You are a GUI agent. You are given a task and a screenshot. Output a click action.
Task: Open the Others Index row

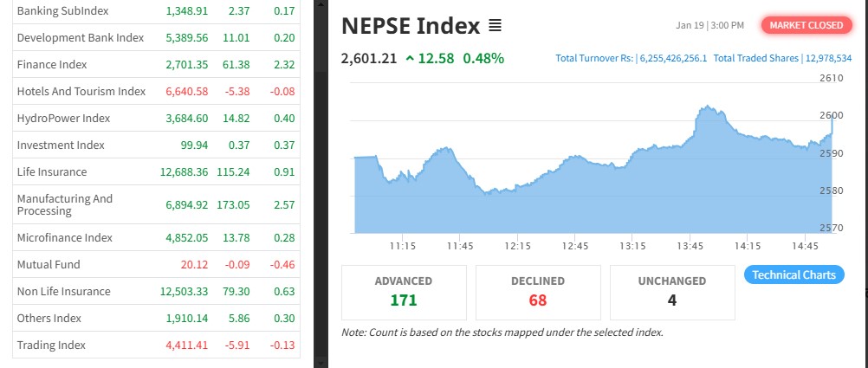(49, 319)
